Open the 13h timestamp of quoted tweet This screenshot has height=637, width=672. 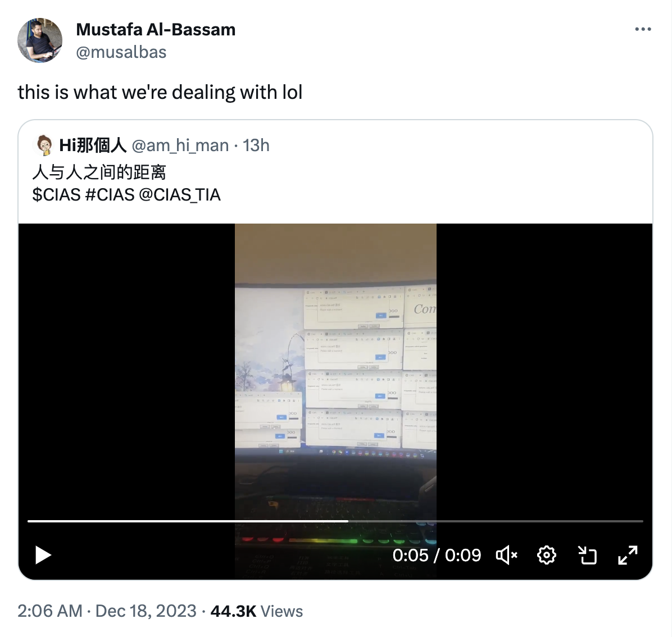click(256, 145)
